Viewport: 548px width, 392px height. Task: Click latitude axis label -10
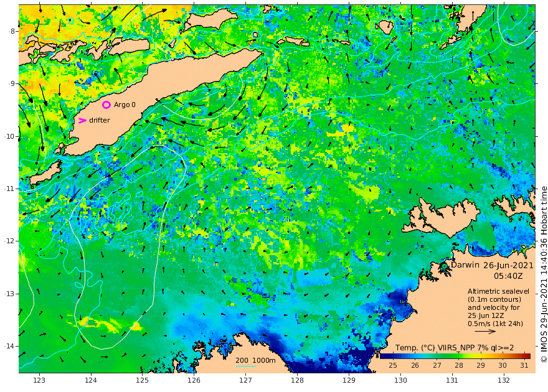(x=10, y=136)
